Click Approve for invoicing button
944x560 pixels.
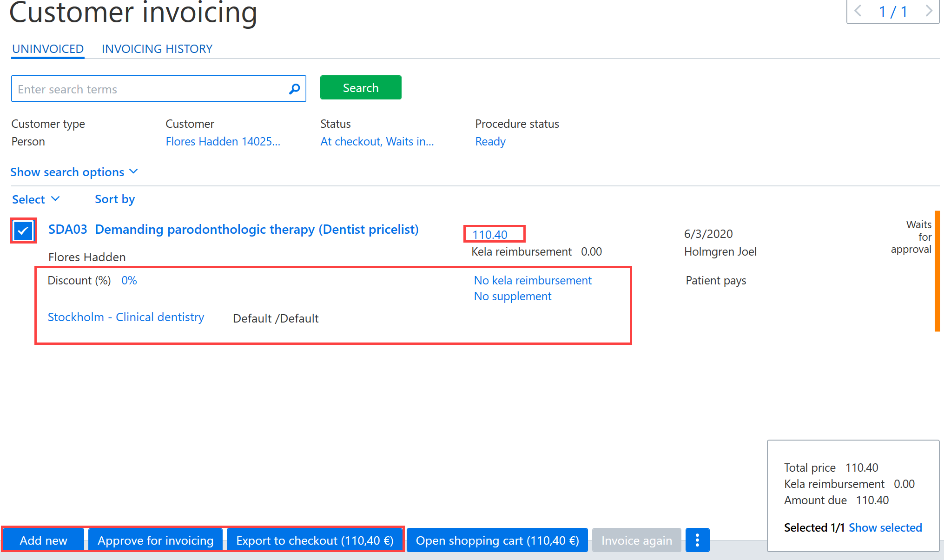[x=156, y=540]
